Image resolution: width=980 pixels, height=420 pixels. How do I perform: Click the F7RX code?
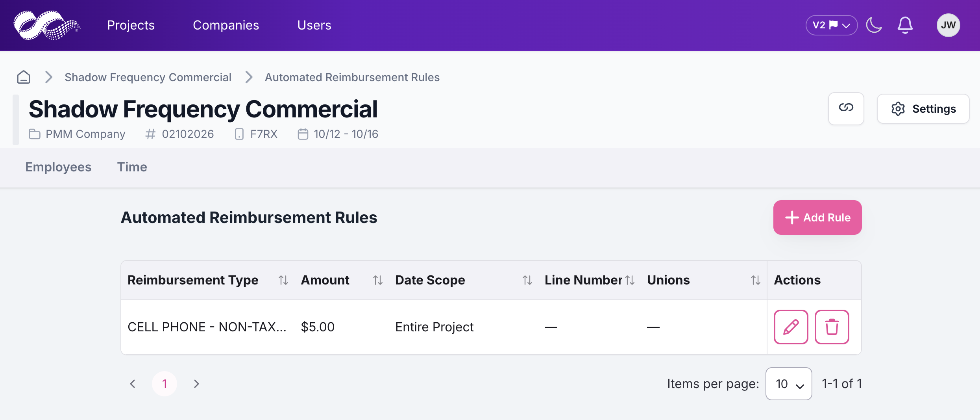(264, 134)
